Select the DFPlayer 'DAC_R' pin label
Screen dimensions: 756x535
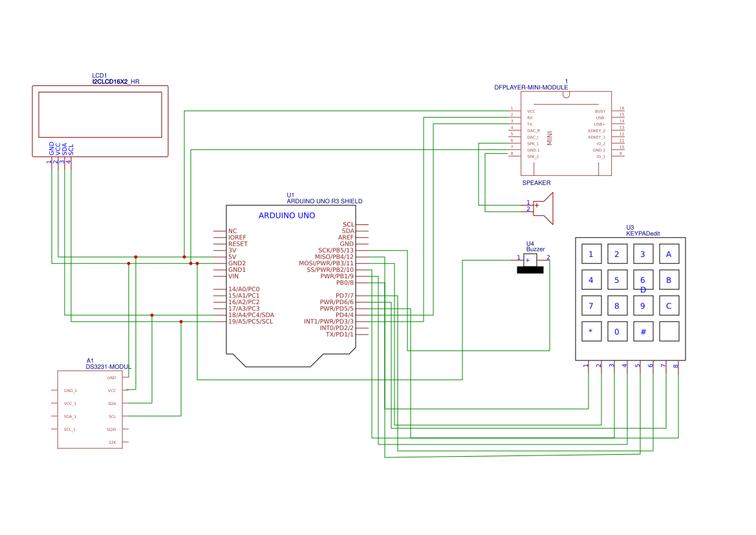coord(534,131)
